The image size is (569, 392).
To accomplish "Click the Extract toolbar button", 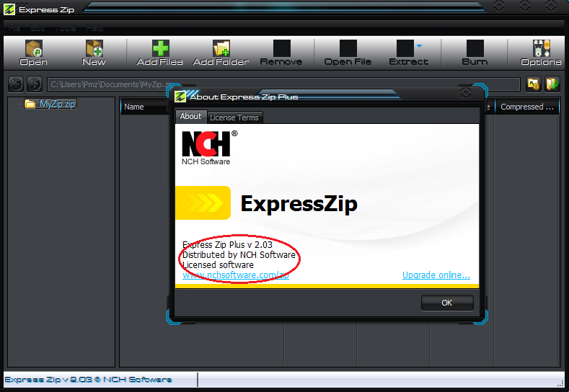I will pos(408,53).
